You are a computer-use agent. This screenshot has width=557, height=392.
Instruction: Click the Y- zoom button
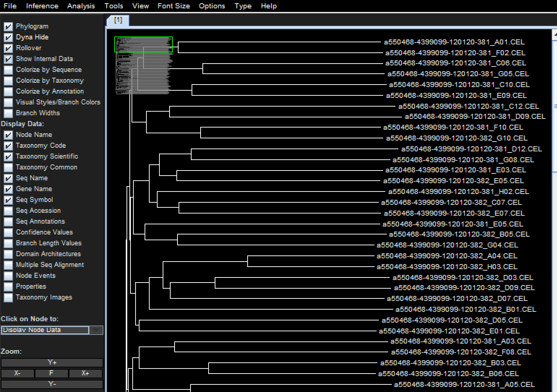click(52, 384)
